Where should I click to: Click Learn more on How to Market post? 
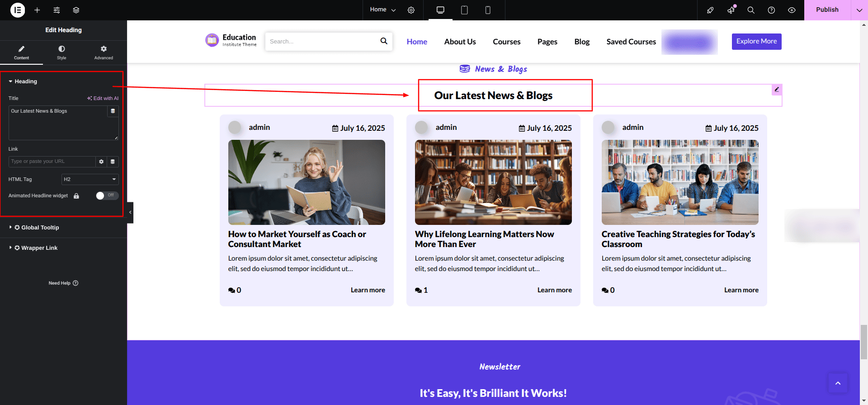368,290
